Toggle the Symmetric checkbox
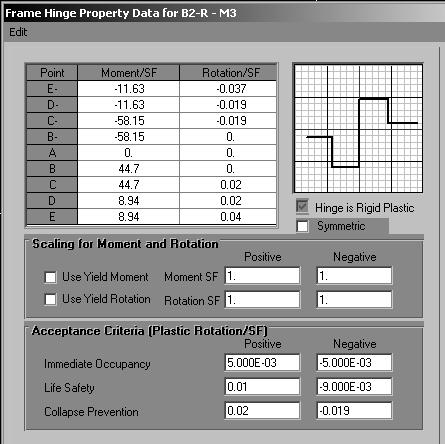The width and height of the screenshot is (445, 444). tap(302, 226)
